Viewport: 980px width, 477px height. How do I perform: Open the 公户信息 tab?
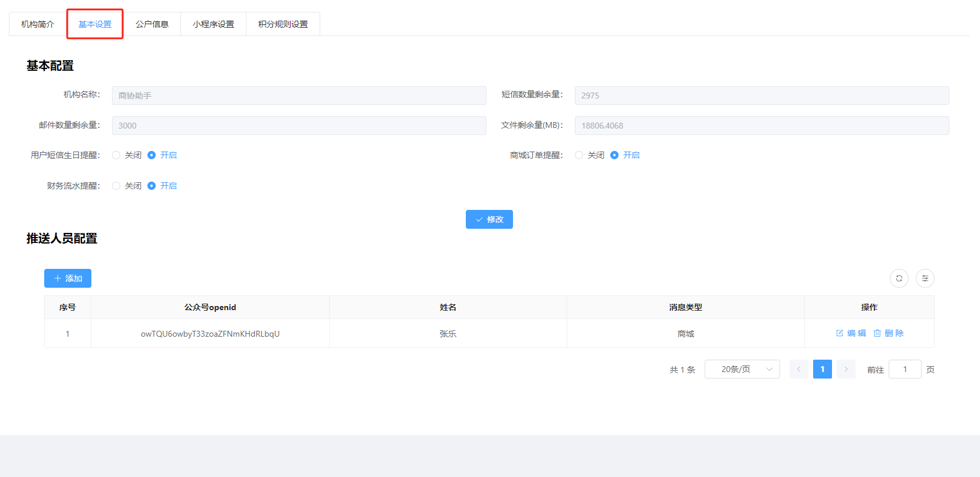pos(152,24)
